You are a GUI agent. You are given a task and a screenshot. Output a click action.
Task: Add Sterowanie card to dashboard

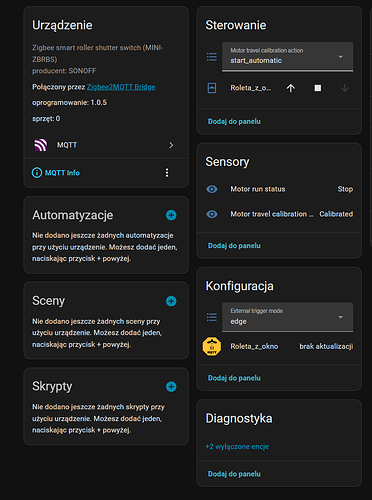[234, 121]
